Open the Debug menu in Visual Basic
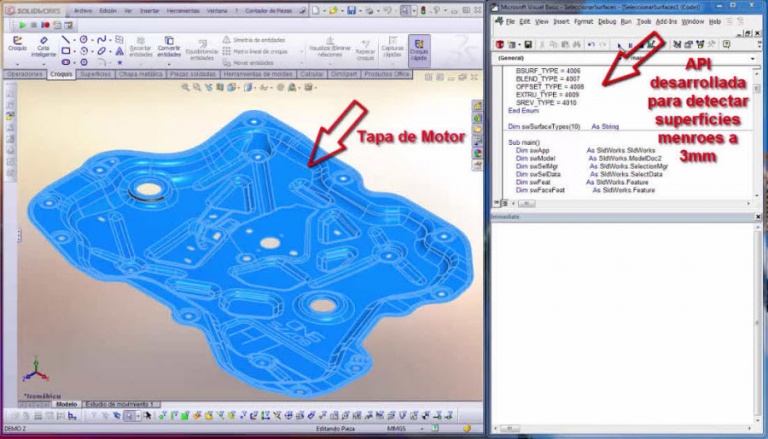 [x=607, y=21]
